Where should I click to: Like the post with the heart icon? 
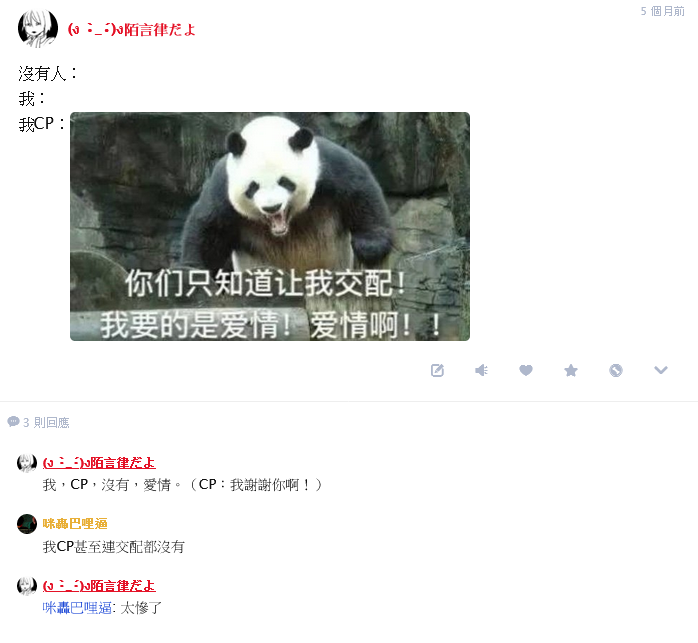526,370
